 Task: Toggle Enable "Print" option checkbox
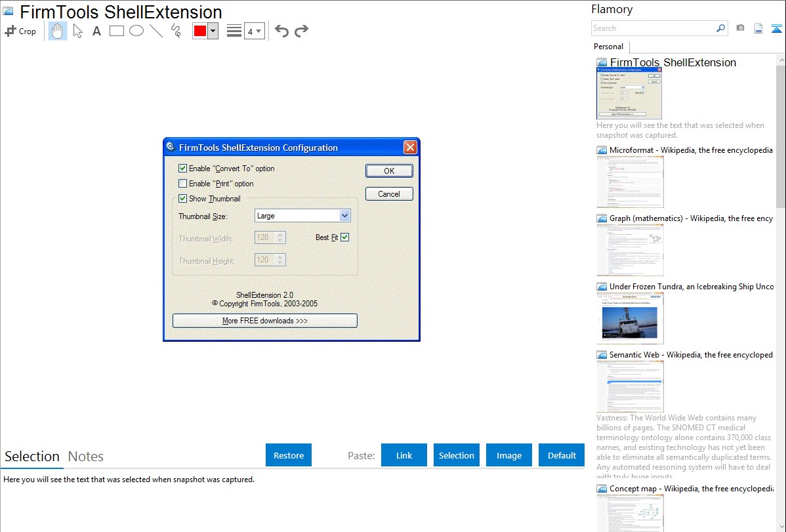(x=182, y=184)
